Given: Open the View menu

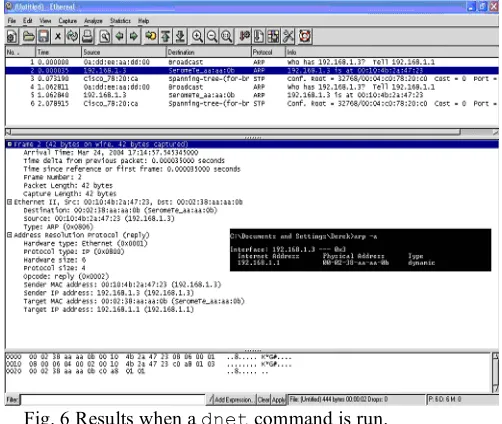Looking at the screenshot, I should [x=45, y=21].
